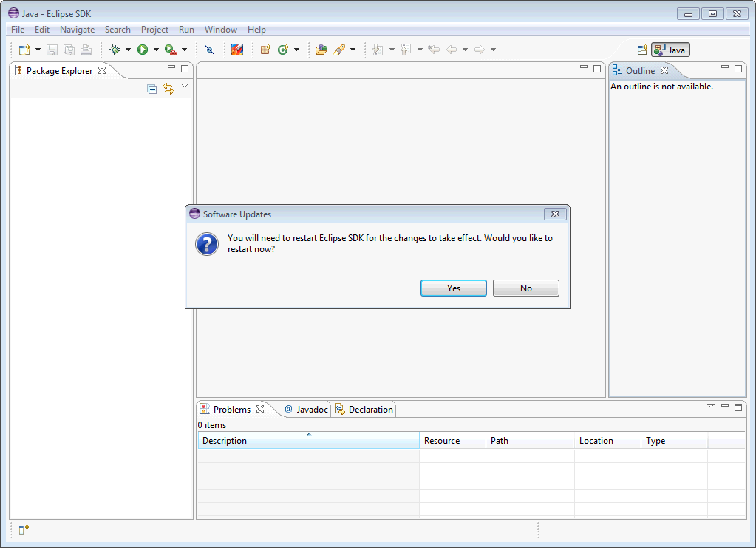Viewport: 756px width, 548px height.
Task: Click Yes to restart Eclipse
Action: click(x=453, y=288)
